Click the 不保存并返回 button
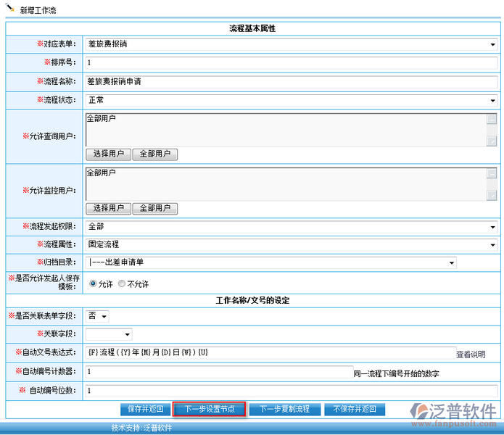504x435 pixels. [355, 410]
